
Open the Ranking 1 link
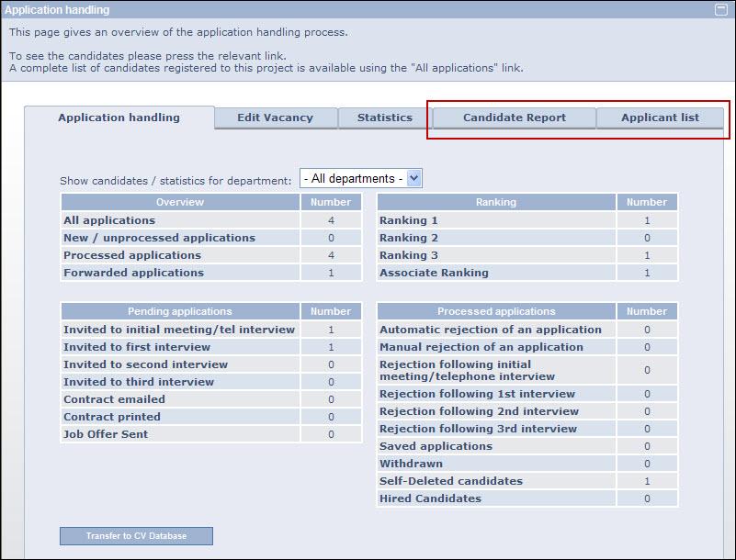(x=408, y=220)
